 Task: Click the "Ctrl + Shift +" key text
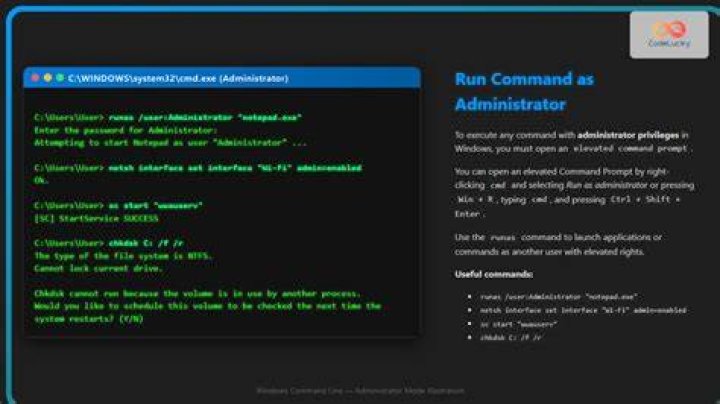point(645,200)
